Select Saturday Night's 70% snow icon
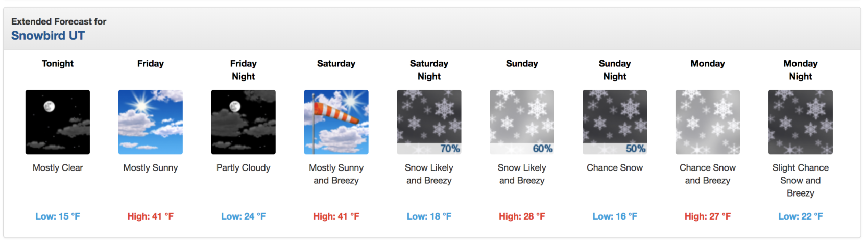The image size is (868, 242). point(429,122)
